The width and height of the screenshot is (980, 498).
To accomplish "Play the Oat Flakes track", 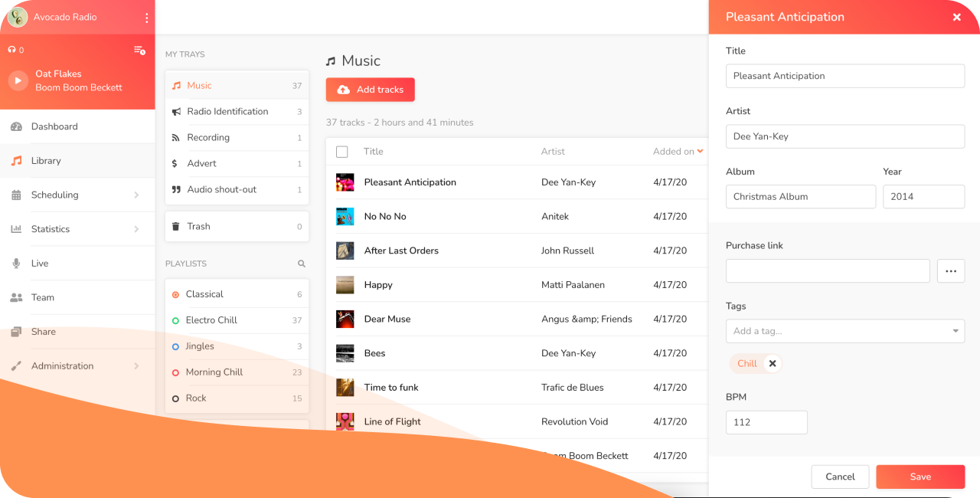I will pyautogui.click(x=18, y=80).
